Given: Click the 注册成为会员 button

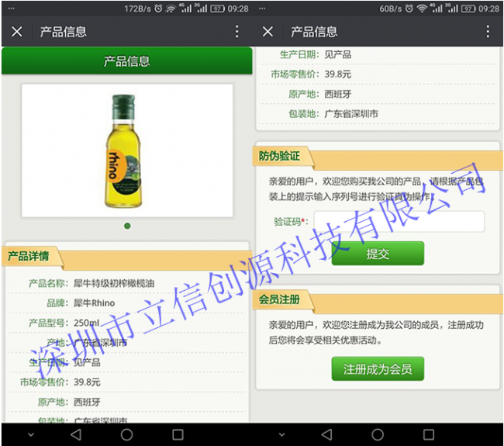Looking at the screenshot, I should (x=378, y=369).
